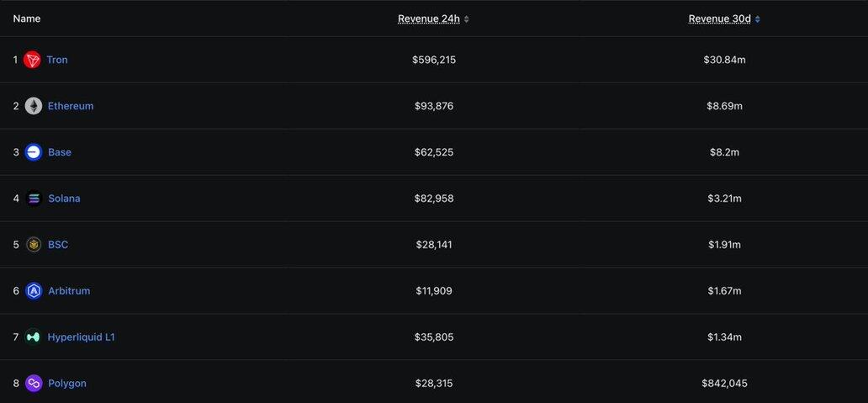The width and height of the screenshot is (868, 403).
Task: Open the Hyperliquid L1 name link
Action: pos(81,337)
